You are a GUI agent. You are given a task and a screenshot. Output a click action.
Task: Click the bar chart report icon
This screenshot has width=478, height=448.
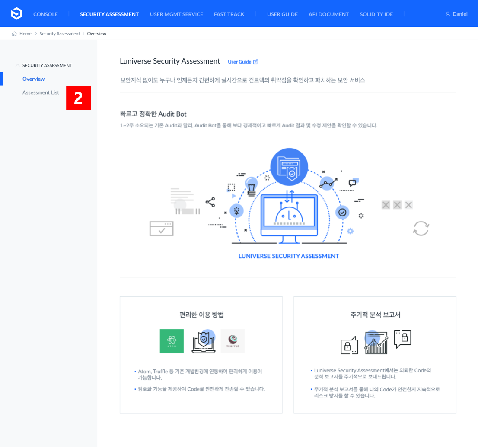(x=376, y=343)
